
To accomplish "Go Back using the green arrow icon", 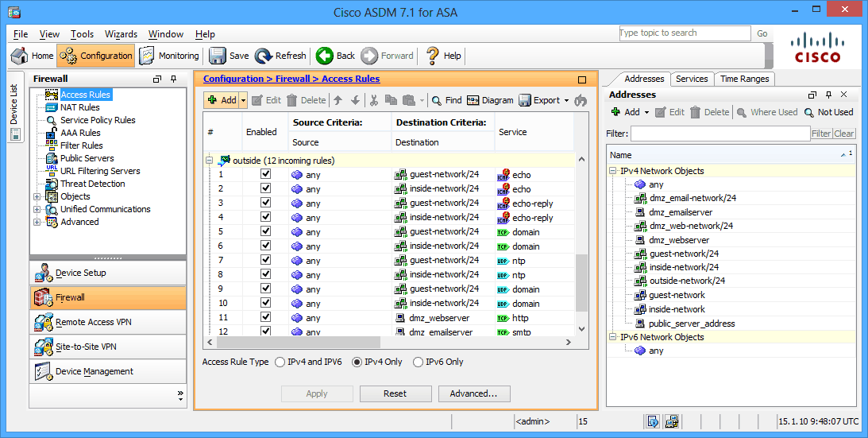I will click(324, 56).
